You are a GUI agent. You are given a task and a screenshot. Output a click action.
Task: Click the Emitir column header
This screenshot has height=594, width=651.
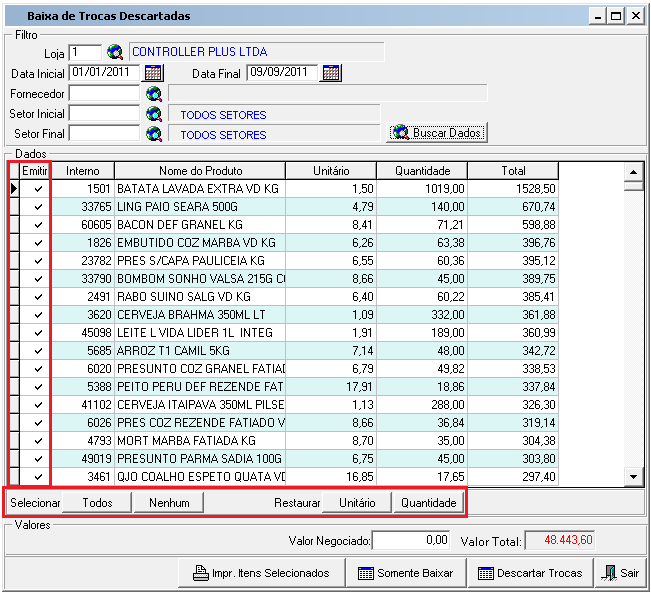pos(35,171)
